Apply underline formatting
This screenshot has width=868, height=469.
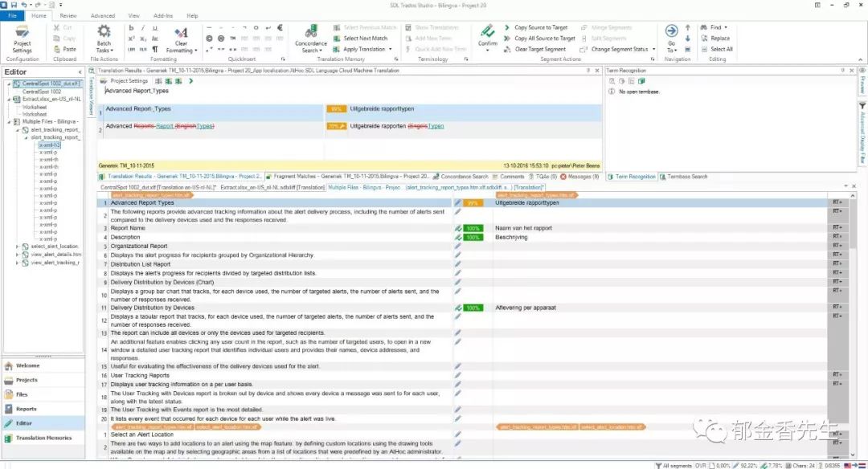click(x=155, y=27)
